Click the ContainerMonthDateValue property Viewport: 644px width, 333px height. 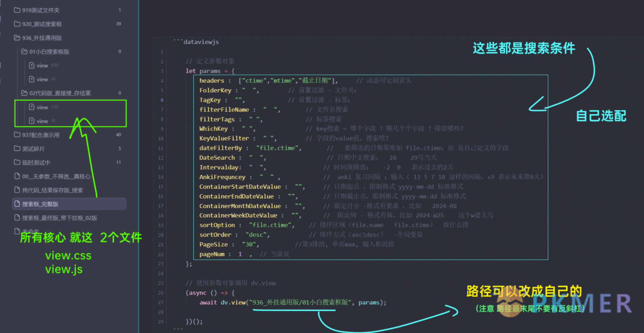[x=240, y=206]
